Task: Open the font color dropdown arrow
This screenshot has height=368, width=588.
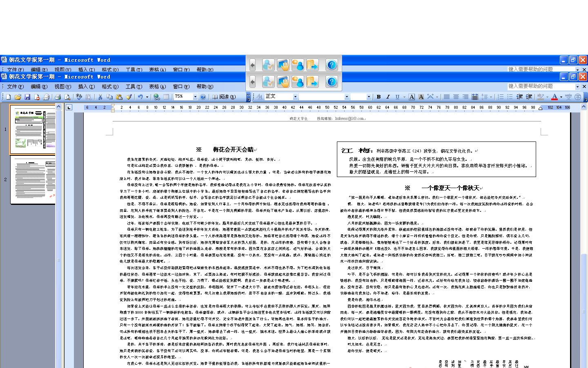Action: (561, 97)
